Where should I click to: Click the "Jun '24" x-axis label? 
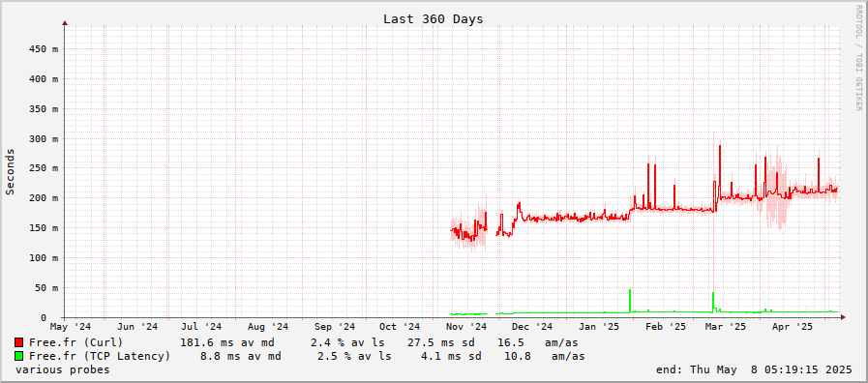click(x=137, y=327)
